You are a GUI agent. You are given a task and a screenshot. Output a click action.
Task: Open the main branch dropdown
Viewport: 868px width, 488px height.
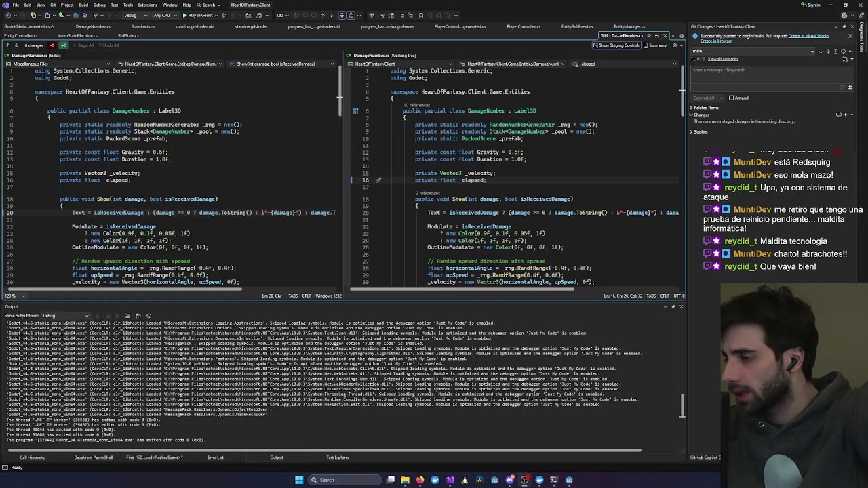752,51
